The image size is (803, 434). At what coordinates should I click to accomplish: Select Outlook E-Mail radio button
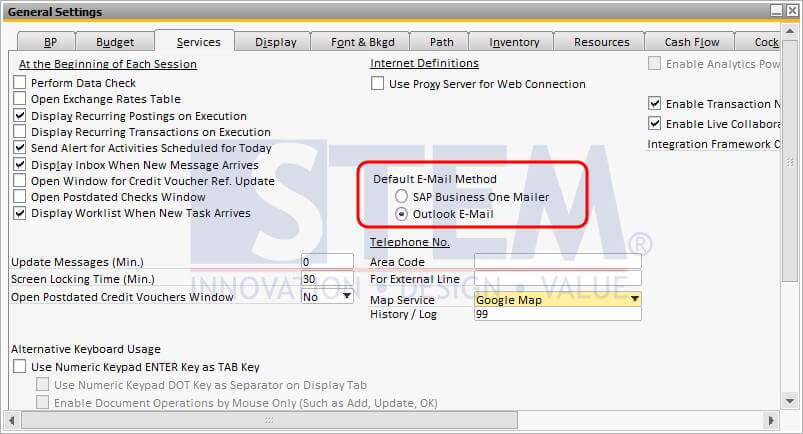coord(402,214)
